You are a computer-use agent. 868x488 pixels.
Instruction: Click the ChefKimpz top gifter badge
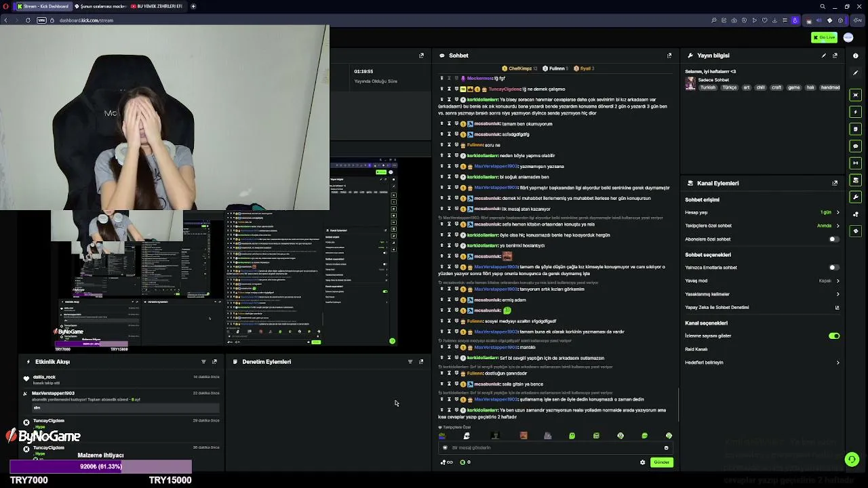click(x=519, y=68)
